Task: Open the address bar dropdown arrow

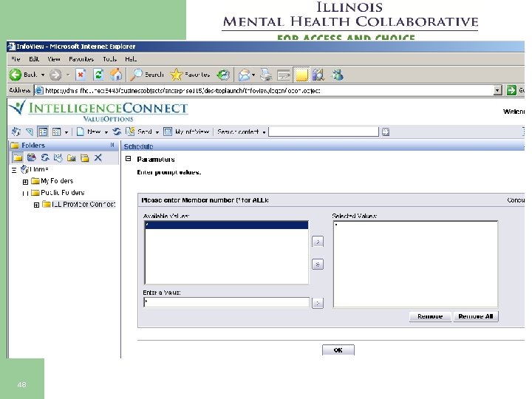Action: tap(497, 90)
